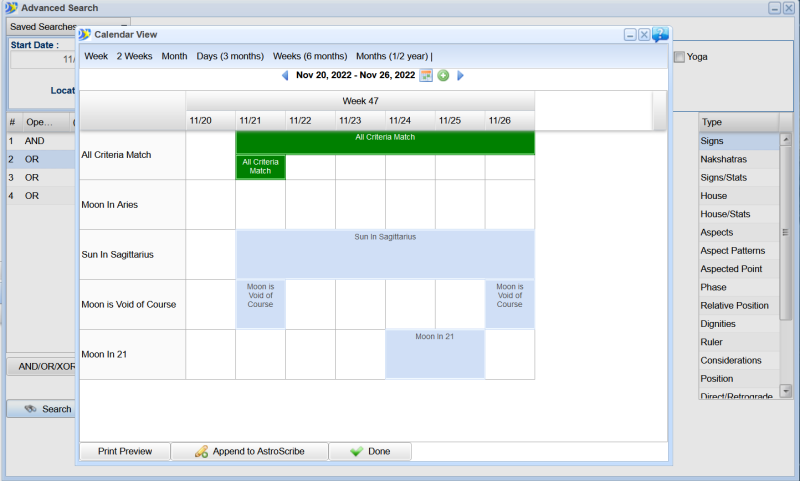This screenshot has height=481, width=800.
Task: Open the date picker calendar icon
Action: (x=426, y=75)
